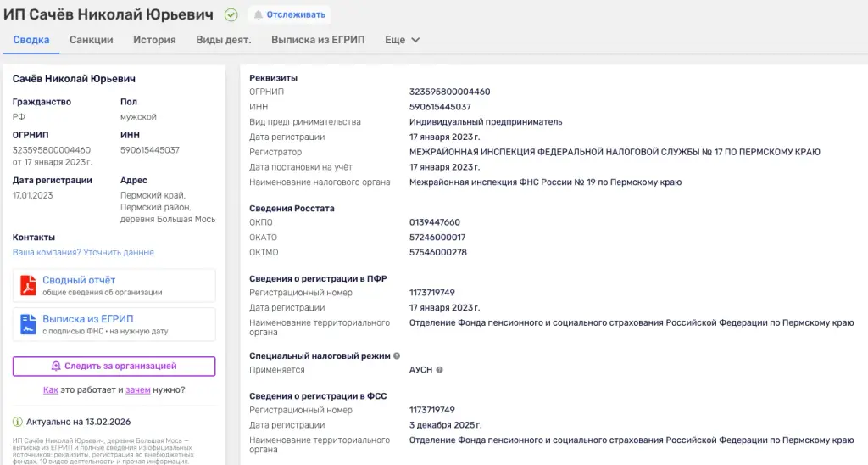Click the Актуально на 13.02.2026 text
868x465 pixels.
pos(79,422)
